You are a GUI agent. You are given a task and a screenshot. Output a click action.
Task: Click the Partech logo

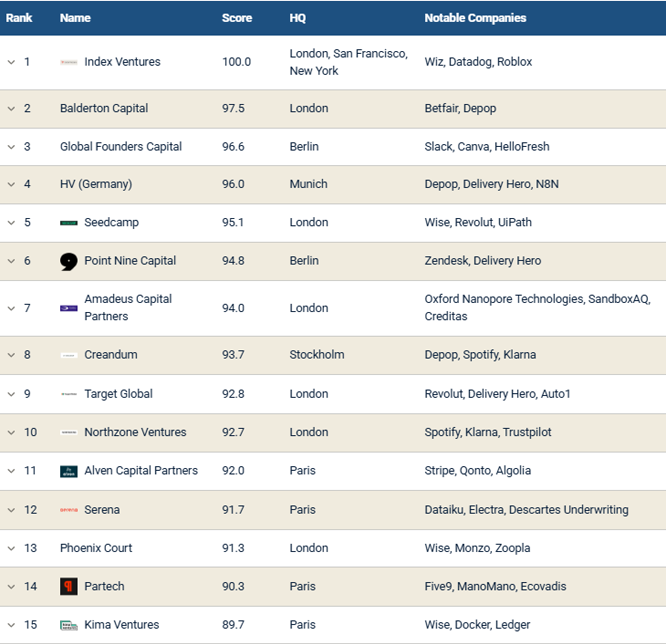[x=69, y=587]
